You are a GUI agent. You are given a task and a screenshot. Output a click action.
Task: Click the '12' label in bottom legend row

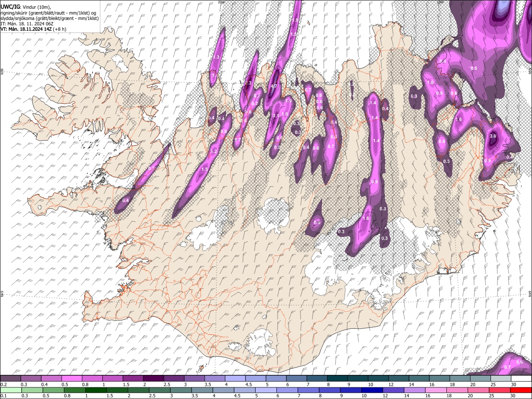tap(385, 396)
